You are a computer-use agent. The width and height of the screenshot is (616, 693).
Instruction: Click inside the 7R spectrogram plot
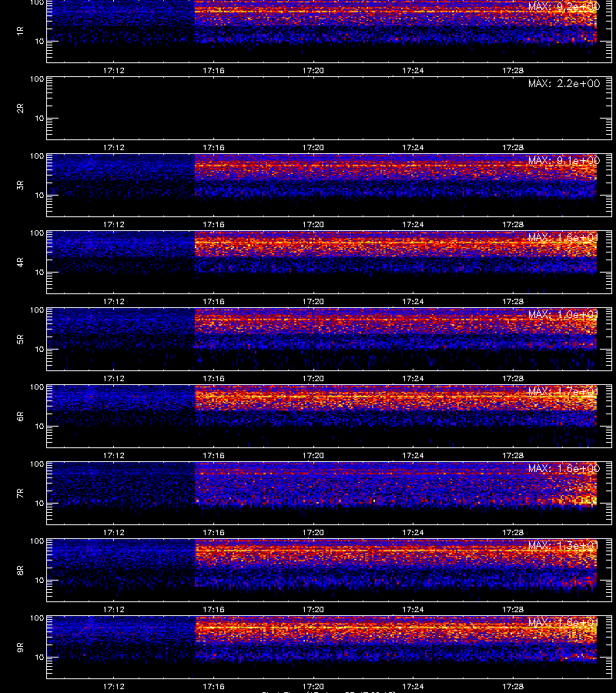click(329, 494)
